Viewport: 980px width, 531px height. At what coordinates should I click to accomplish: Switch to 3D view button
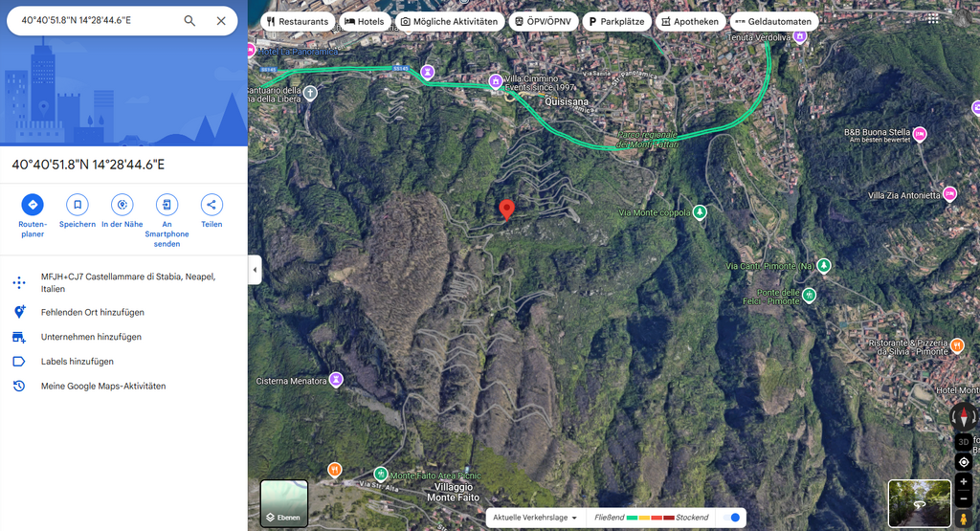click(964, 442)
